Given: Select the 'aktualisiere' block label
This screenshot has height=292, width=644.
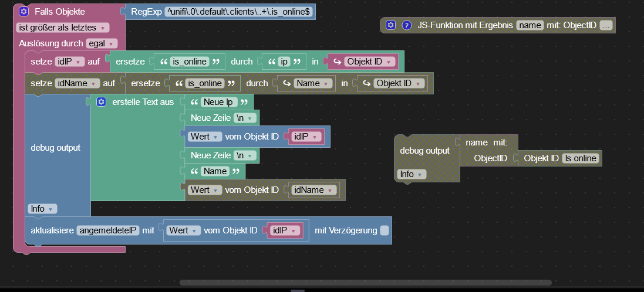Looking at the screenshot, I should [x=53, y=230].
